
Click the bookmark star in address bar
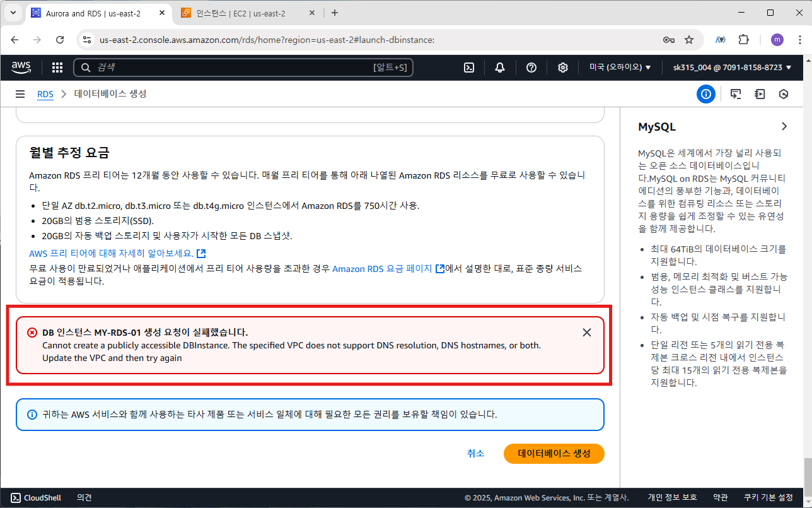689,40
